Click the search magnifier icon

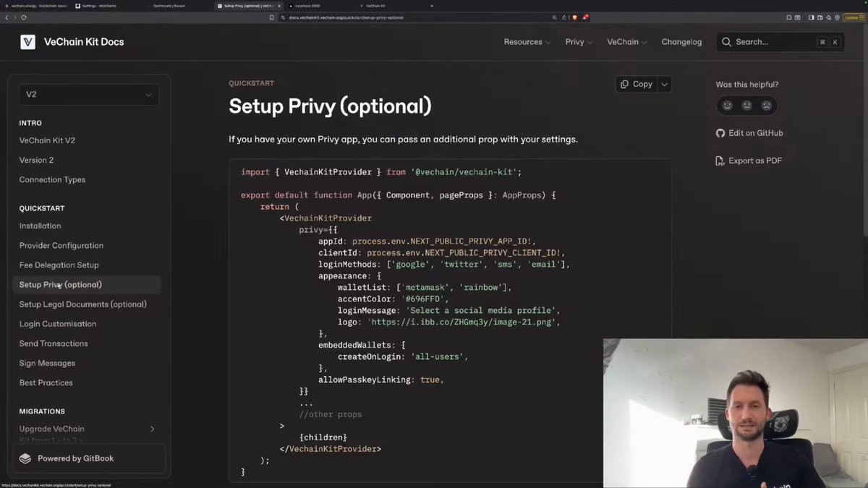[x=726, y=42]
